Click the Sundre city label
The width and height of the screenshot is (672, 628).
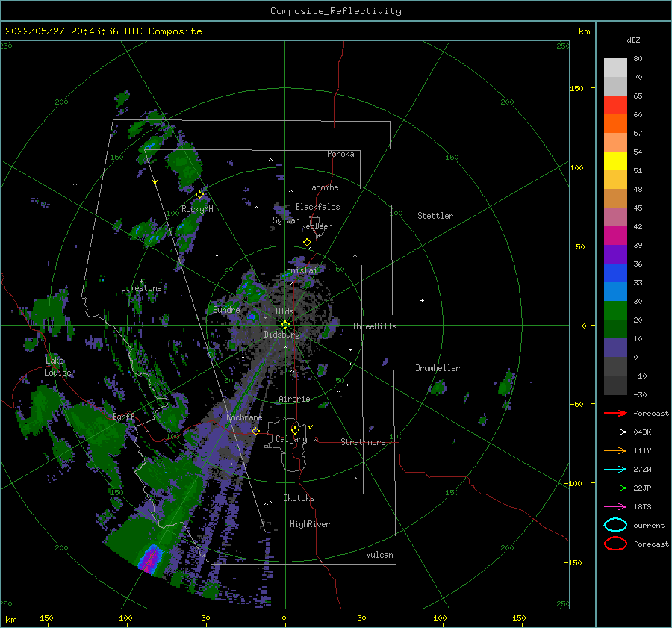227,309
